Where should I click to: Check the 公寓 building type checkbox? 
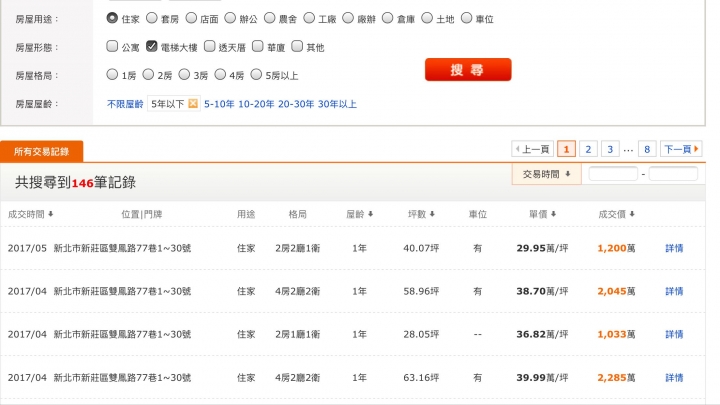pyautogui.click(x=112, y=46)
